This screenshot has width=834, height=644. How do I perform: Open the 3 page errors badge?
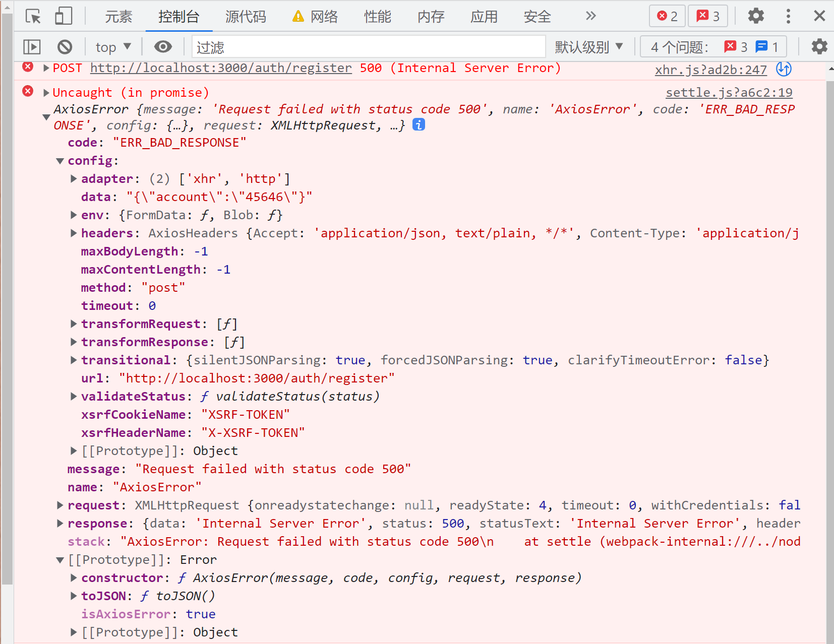708,16
